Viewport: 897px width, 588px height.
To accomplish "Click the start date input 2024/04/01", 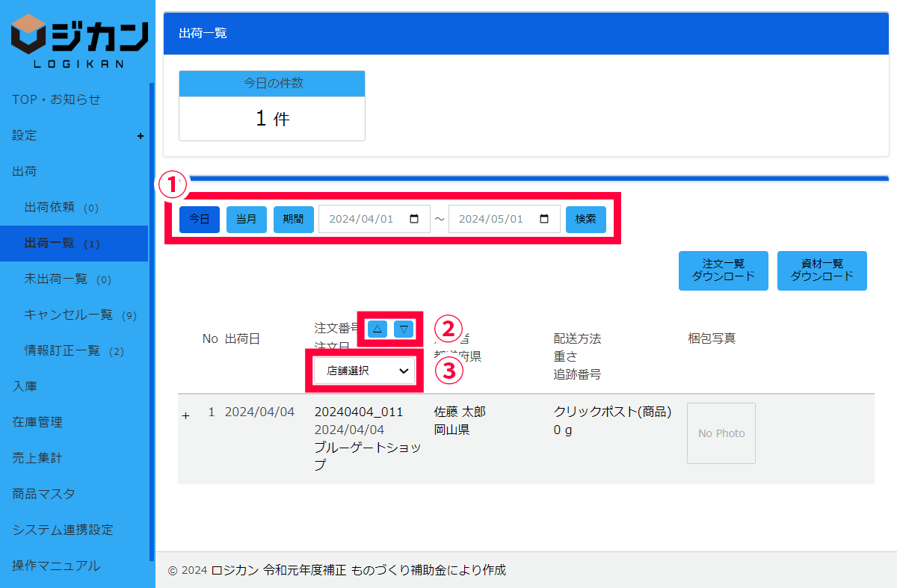I will pyautogui.click(x=363, y=219).
